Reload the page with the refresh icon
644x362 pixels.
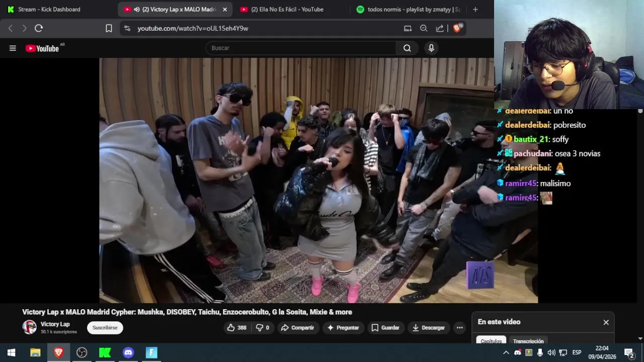click(39, 29)
